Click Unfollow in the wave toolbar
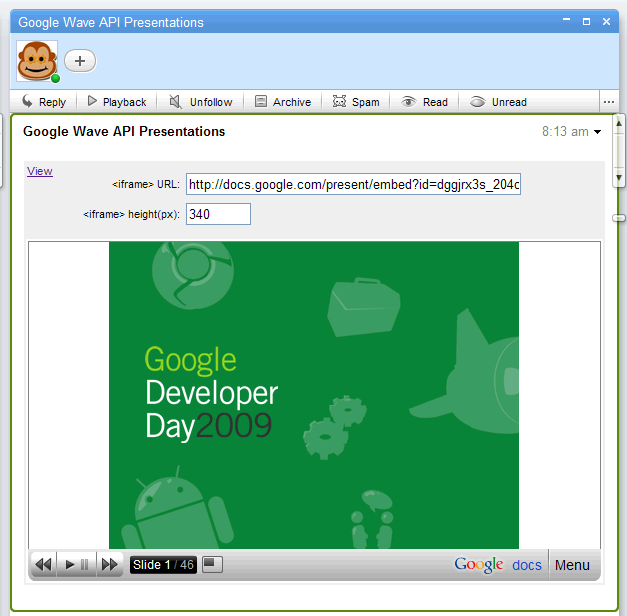The width and height of the screenshot is (627, 616). click(x=200, y=102)
